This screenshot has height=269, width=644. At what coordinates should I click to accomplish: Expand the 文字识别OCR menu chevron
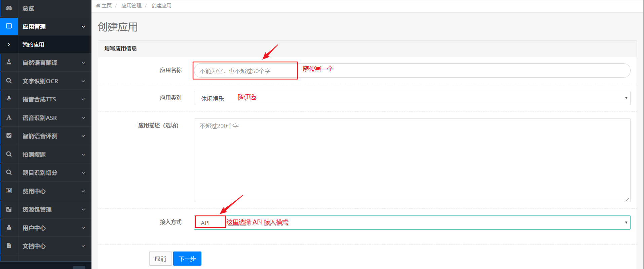click(83, 81)
